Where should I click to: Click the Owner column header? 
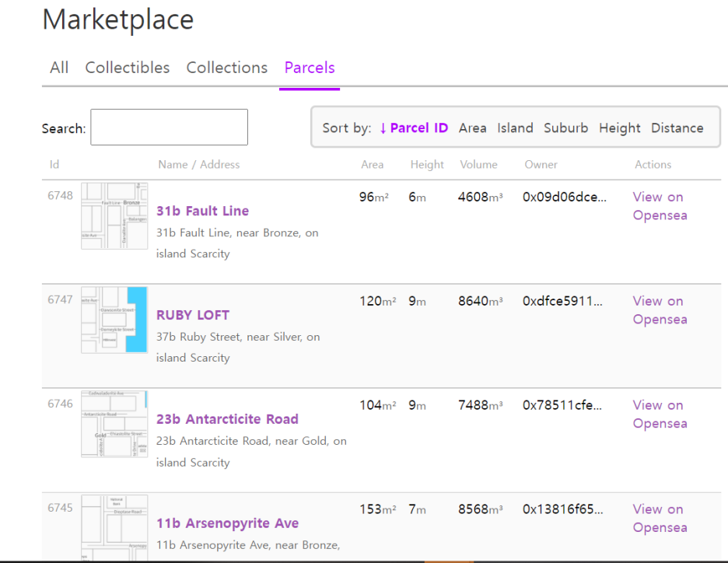[x=541, y=164]
